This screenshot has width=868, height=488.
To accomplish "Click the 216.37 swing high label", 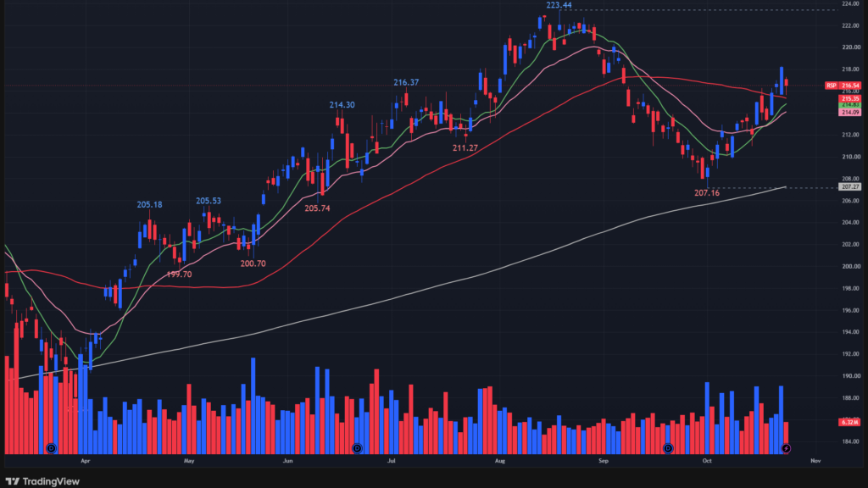I will [x=406, y=82].
